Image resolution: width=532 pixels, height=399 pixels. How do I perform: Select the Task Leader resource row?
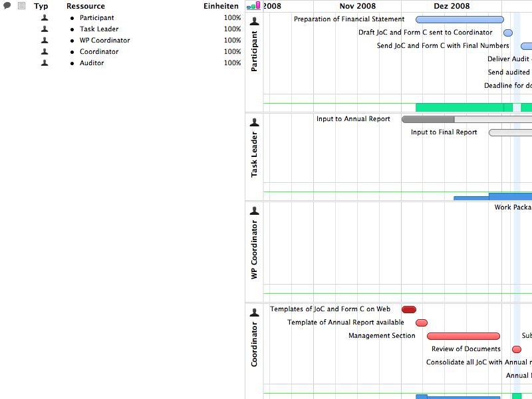click(x=99, y=29)
